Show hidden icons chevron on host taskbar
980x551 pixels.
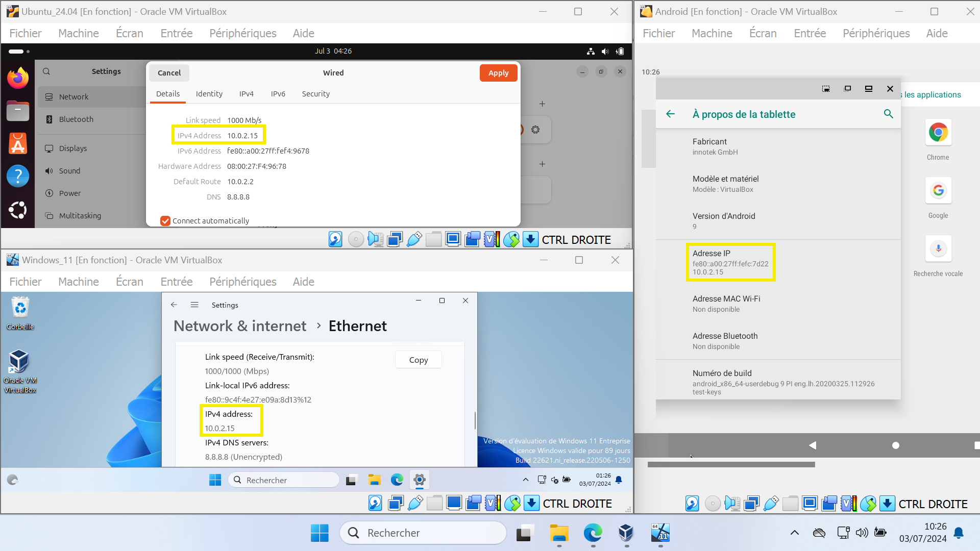click(794, 533)
